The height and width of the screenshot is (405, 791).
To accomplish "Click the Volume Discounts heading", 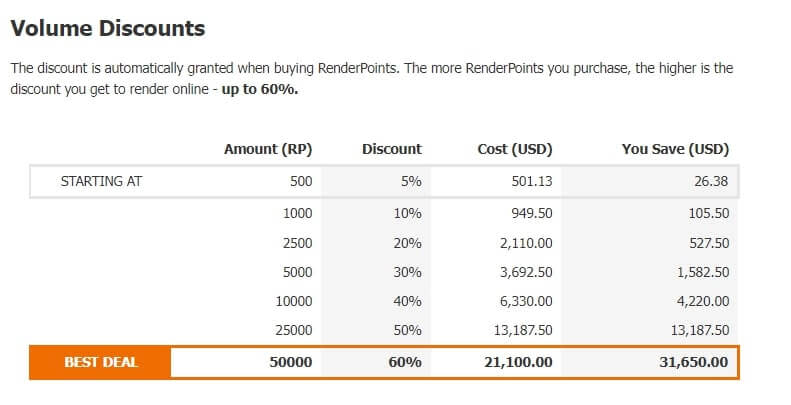I will (x=108, y=28).
